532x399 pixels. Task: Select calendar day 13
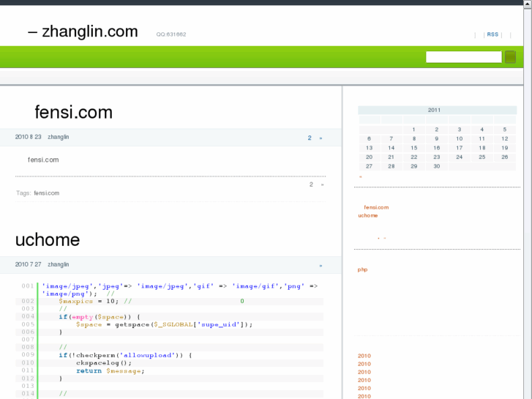tap(369, 148)
